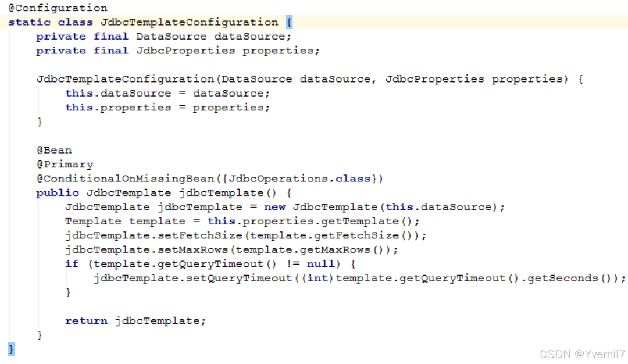Click the 'getSeconds()' method call
The image size is (628, 364).
(x=569, y=279)
